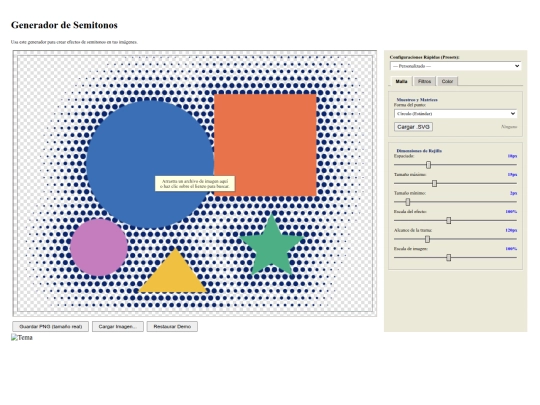Click the Forma del punto label
Image resolution: width=540 pixels, height=405 pixels.
pyautogui.click(x=410, y=105)
